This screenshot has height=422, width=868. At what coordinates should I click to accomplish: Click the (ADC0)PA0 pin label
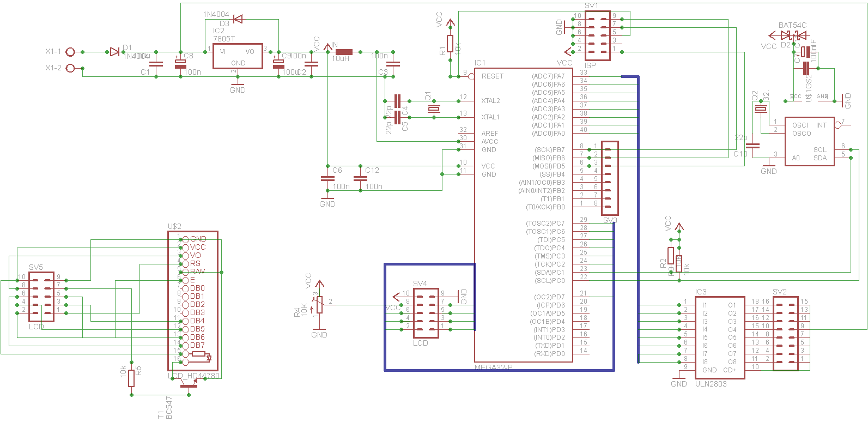[x=548, y=134]
